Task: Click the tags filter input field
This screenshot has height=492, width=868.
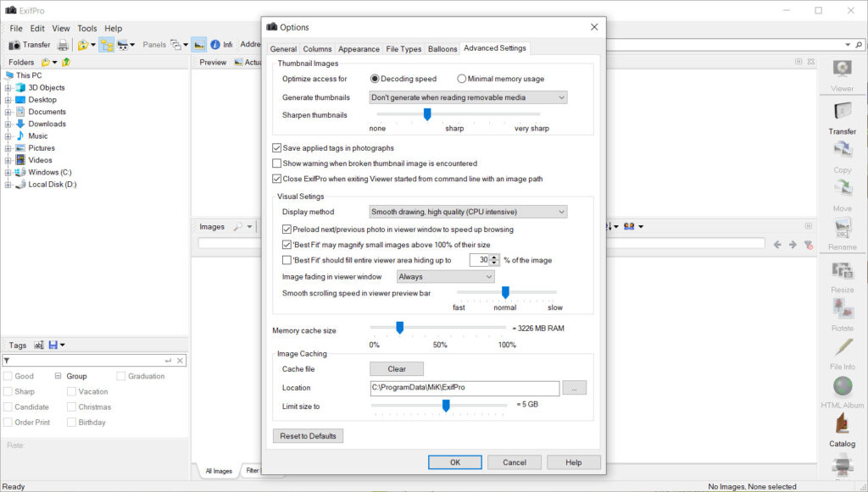Action: 87,361
